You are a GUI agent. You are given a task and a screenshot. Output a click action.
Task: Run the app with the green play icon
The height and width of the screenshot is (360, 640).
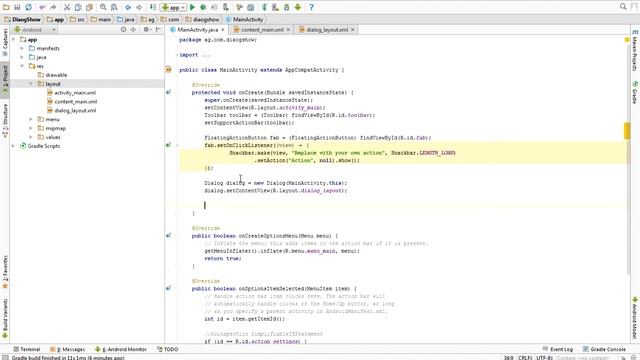click(192, 7)
